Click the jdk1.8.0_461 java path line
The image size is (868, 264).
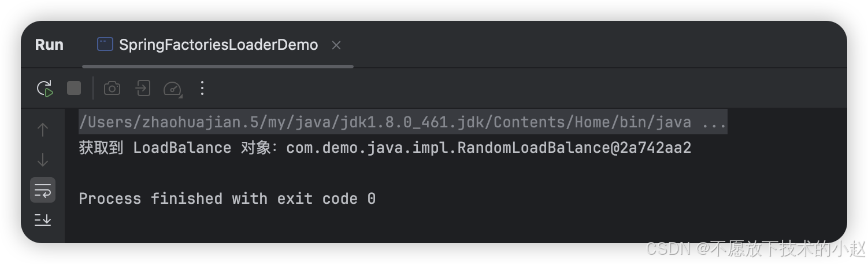pyautogui.click(x=403, y=122)
